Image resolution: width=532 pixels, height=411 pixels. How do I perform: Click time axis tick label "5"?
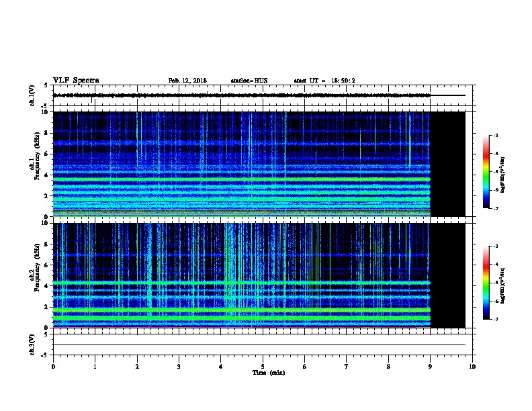click(x=263, y=366)
